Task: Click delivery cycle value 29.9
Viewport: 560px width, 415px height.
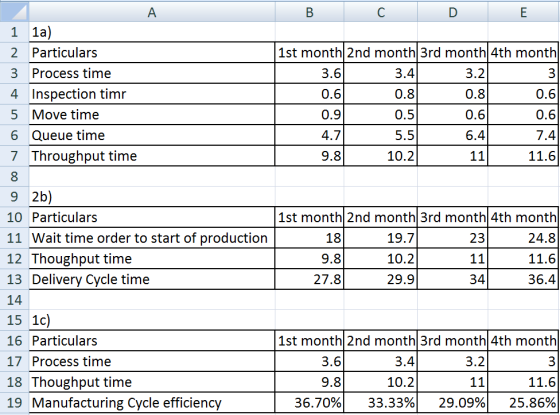Action: tap(381, 279)
